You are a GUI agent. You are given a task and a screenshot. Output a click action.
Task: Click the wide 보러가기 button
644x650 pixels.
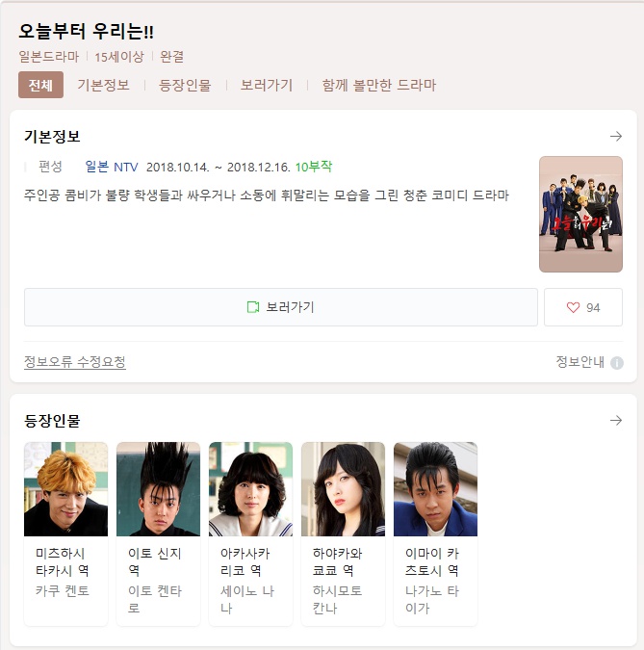(281, 307)
